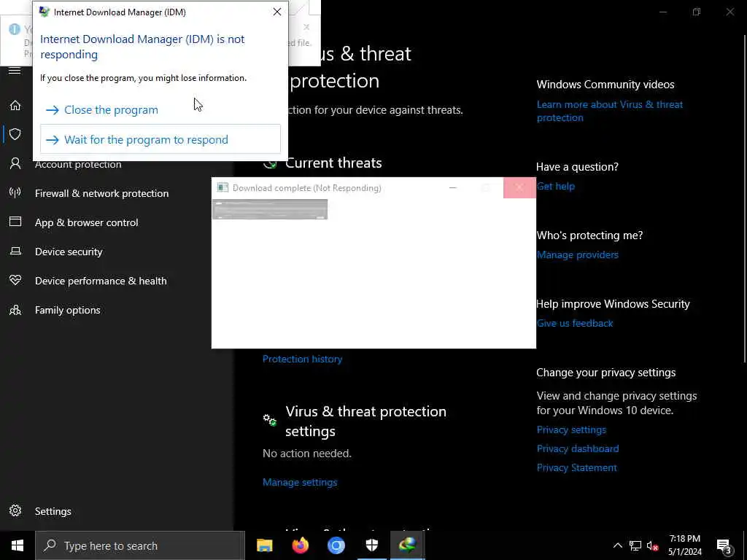Click the taskbar search box
Viewport: 747px width, 560px height.
pos(140,545)
